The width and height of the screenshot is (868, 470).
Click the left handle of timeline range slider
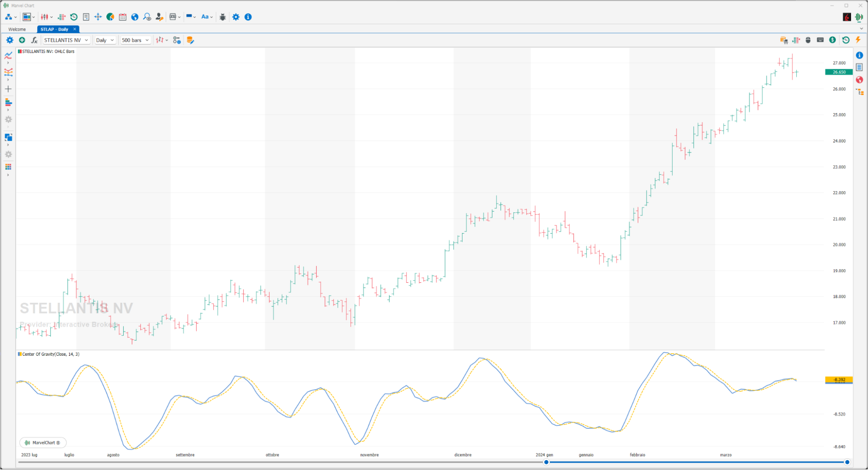pyautogui.click(x=546, y=462)
